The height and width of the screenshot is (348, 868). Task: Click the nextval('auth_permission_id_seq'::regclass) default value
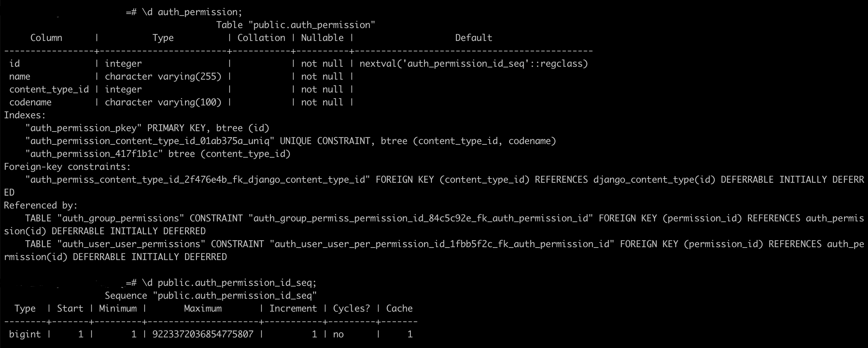473,64
